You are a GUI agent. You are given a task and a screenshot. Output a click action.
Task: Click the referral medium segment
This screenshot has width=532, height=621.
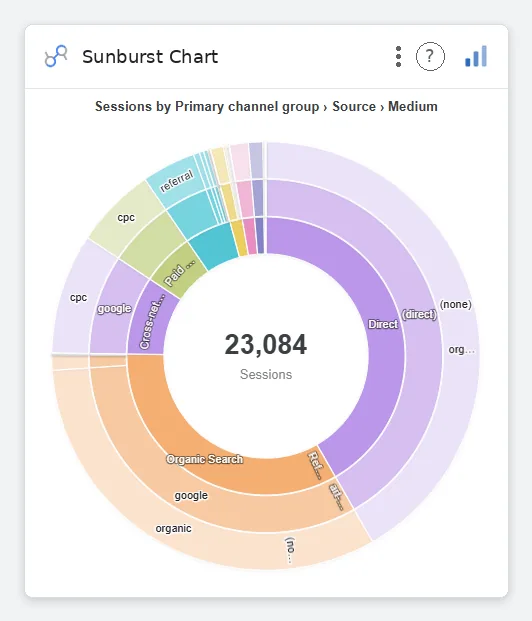[176, 181]
